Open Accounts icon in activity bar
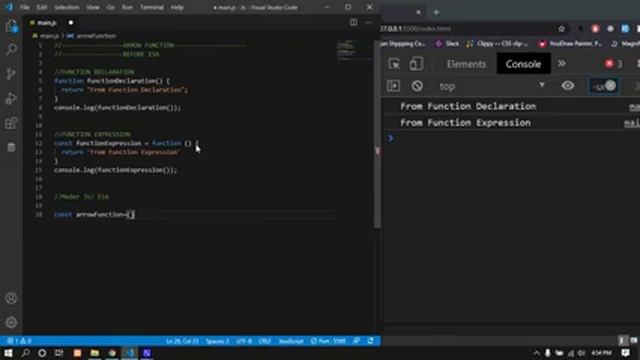 (11, 298)
